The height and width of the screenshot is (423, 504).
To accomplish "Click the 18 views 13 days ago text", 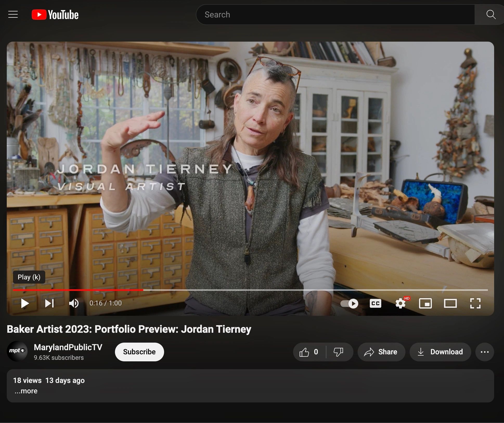I will [x=49, y=380].
